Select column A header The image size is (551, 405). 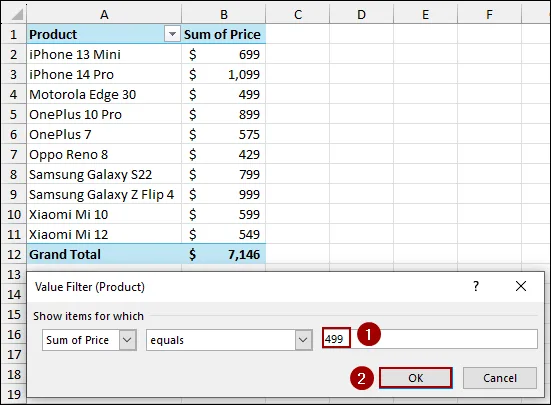[104, 14]
